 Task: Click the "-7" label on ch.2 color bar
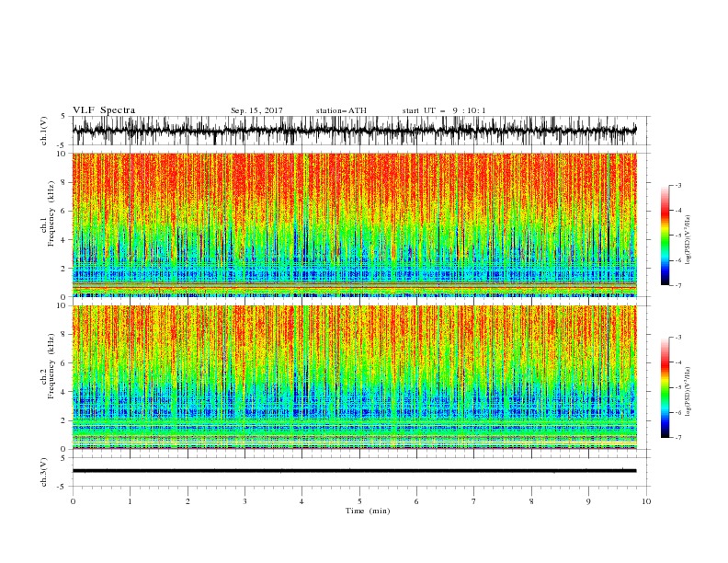[677, 438]
